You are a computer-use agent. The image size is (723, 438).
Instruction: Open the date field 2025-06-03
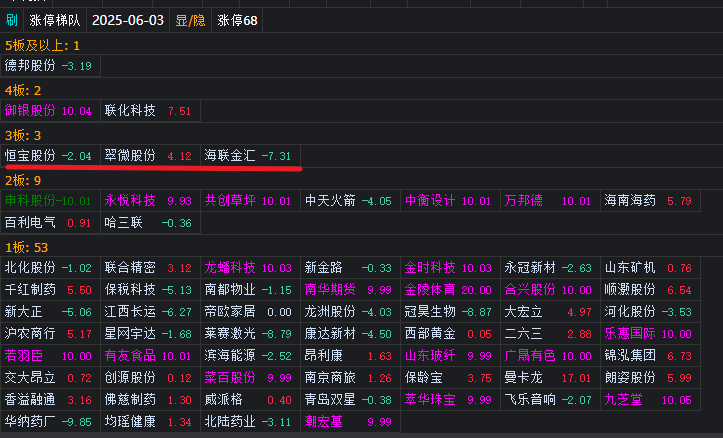click(128, 20)
